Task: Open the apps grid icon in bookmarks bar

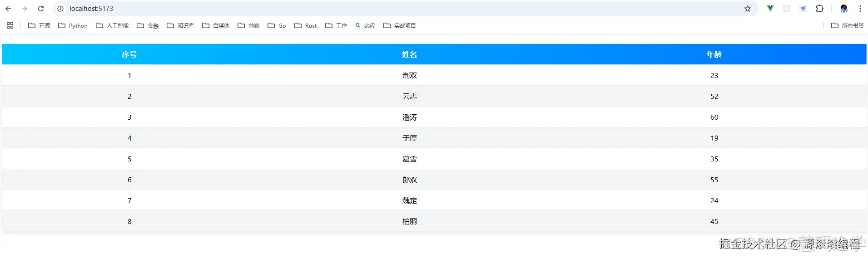Action: 10,25
